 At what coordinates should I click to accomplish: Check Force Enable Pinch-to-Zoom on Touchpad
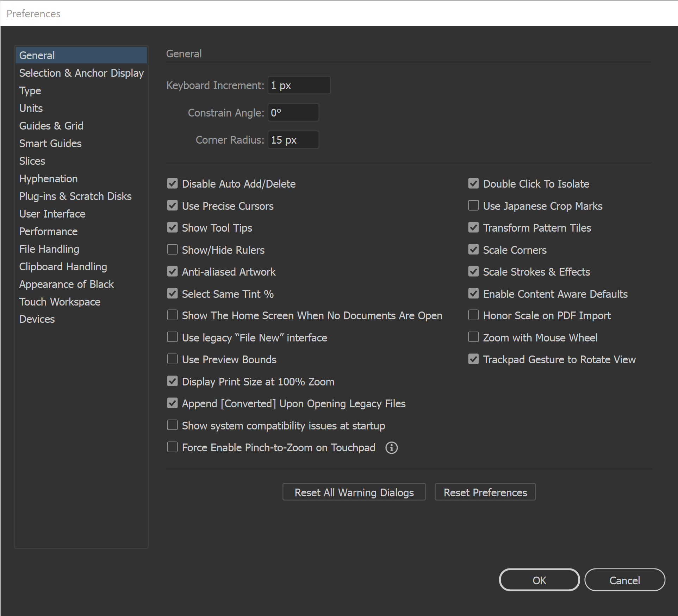point(172,447)
